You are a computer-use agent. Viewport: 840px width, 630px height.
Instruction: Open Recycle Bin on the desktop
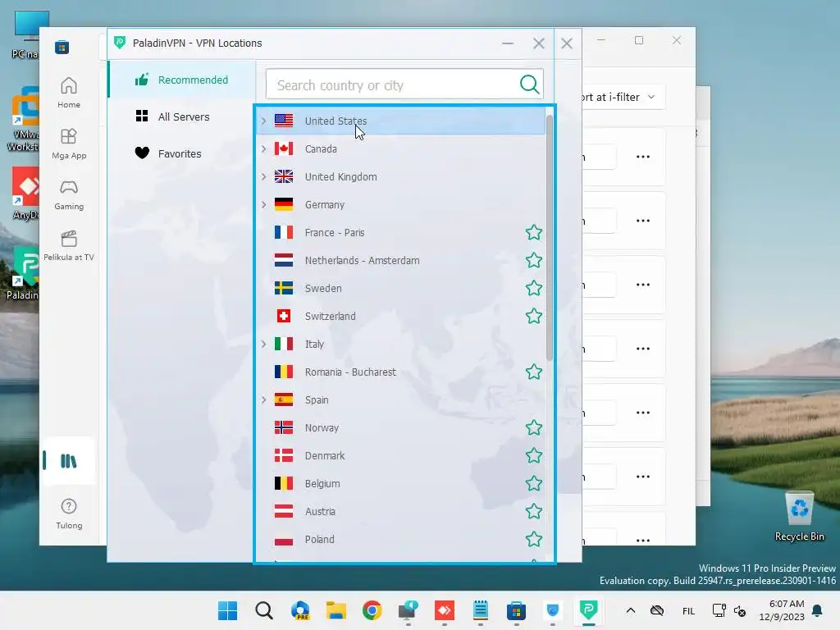(x=799, y=517)
